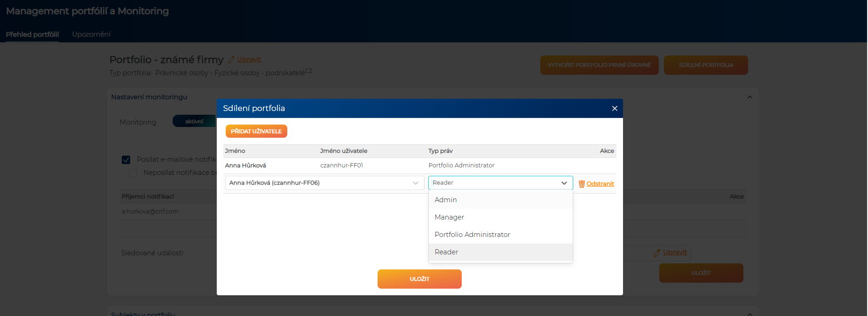The image size is (868, 316).
Task: Select Admin from the rights list
Action: coord(500,200)
